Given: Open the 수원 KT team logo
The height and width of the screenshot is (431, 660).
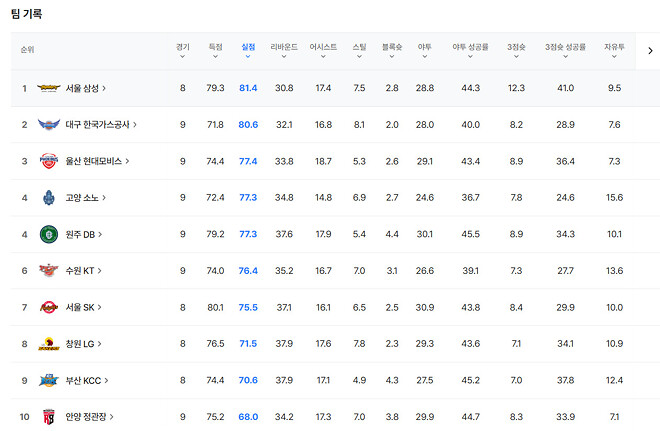Looking at the screenshot, I should pos(49,271).
